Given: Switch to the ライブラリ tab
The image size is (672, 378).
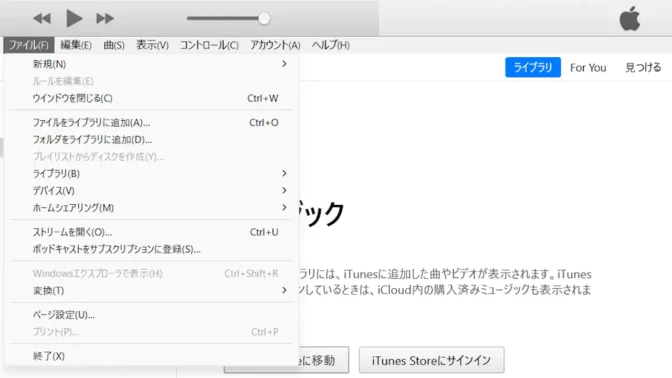Looking at the screenshot, I should [x=533, y=67].
